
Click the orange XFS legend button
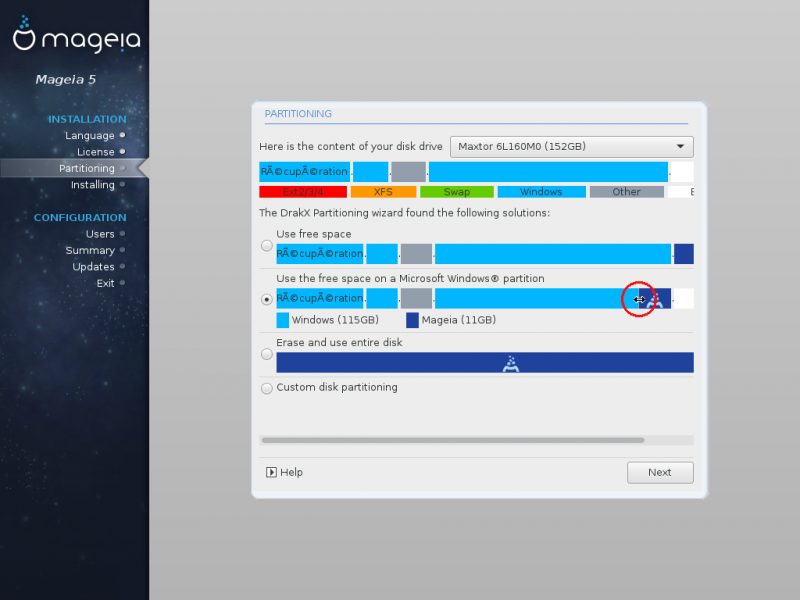(383, 192)
